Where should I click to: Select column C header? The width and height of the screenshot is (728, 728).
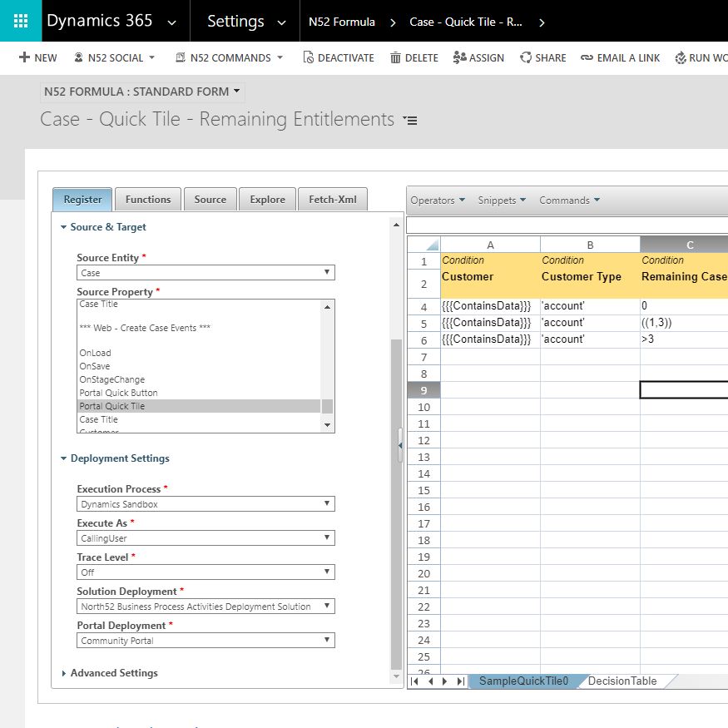pos(684,245)
